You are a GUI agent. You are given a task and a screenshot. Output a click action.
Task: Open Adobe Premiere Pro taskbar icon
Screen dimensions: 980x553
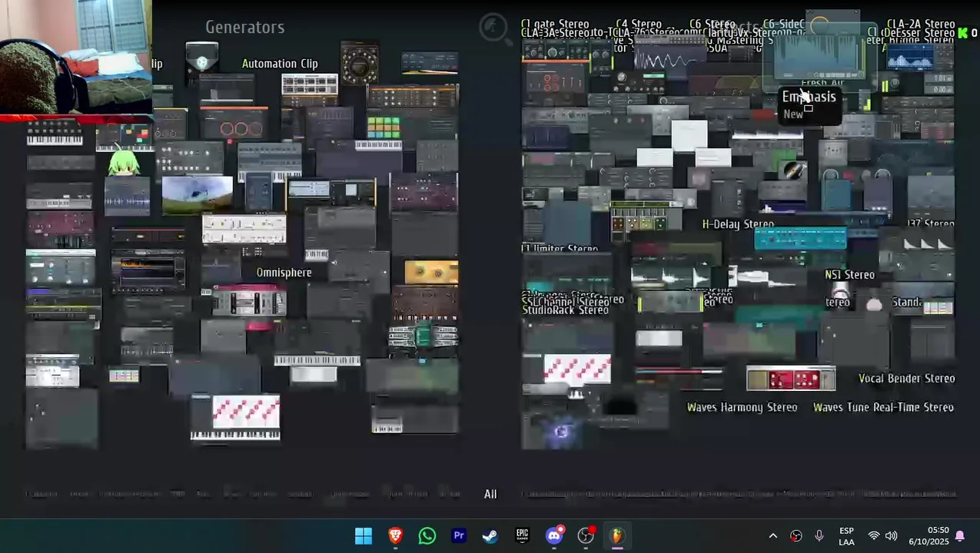459,535
